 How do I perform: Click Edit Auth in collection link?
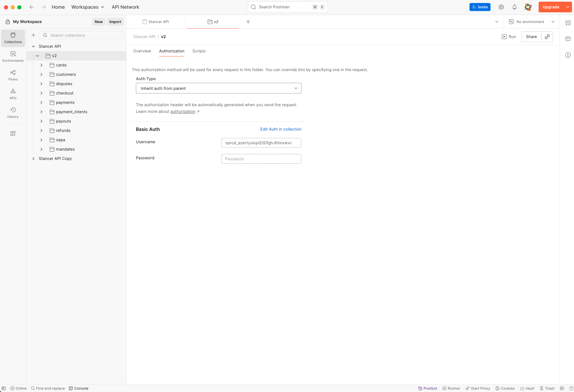coord(280,129)
